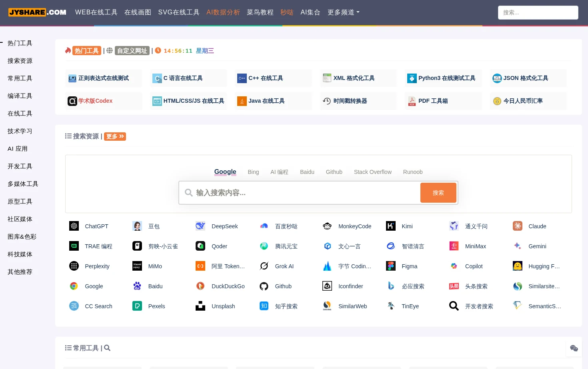Open the DeepSeek whale icon
The image size is (588, 369).
tap(200, 226)
